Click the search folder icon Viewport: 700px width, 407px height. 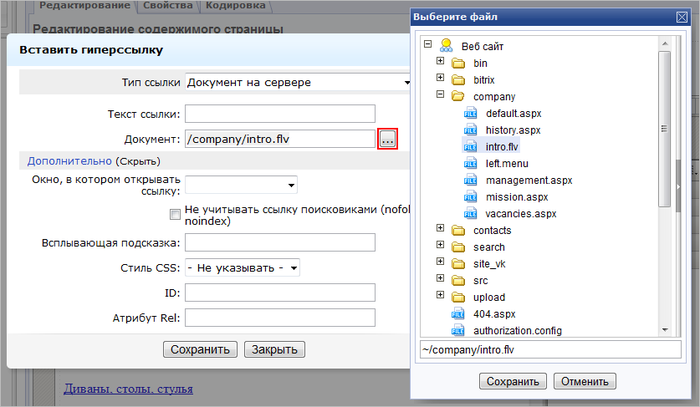pos(458,247)
